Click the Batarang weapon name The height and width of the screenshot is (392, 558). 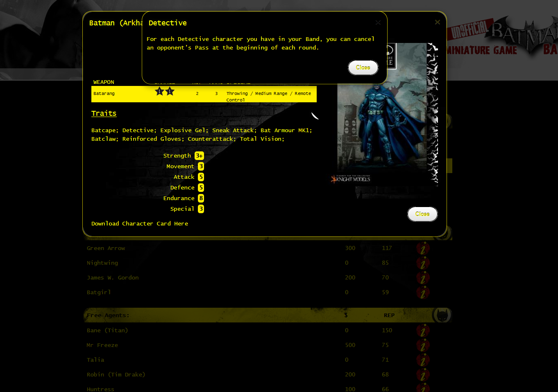pyautogui.click(x=104, y=93)
